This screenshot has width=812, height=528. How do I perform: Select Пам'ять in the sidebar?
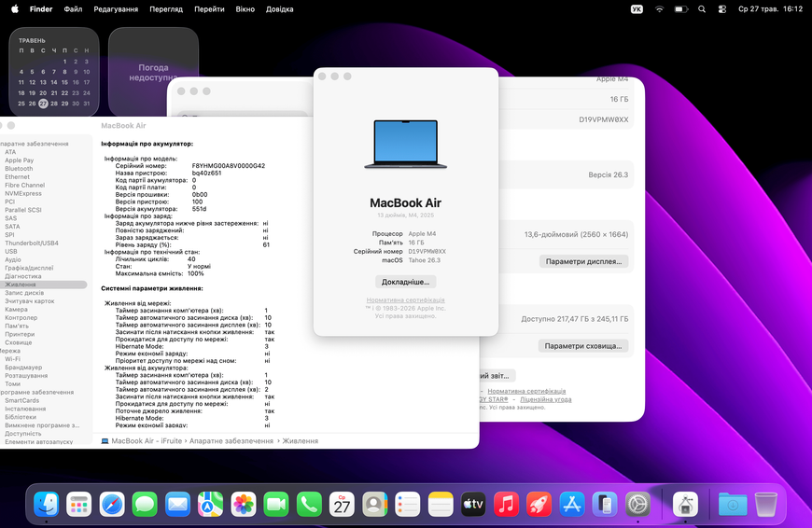pos(17,327)
